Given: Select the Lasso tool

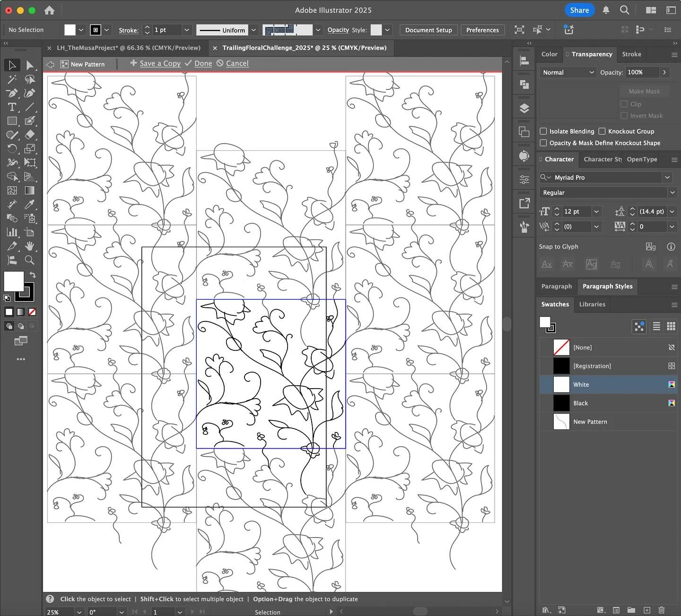Looking at the screenshot, I should [x=30, y=79].
